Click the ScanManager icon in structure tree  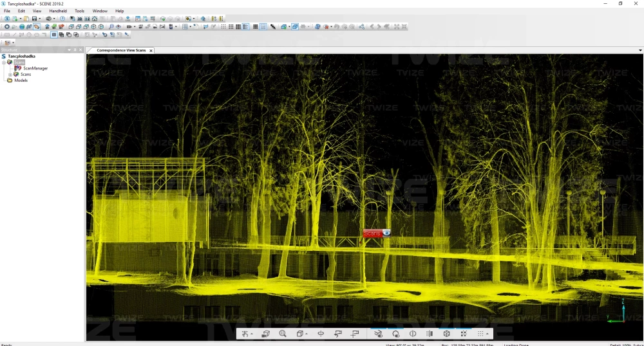(18, 68)
